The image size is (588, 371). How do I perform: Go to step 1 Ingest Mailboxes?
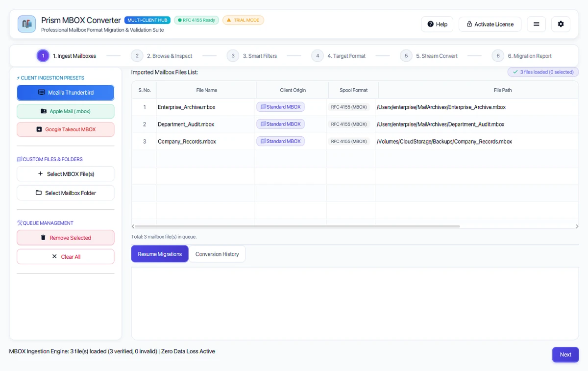[x=67, y=56]
